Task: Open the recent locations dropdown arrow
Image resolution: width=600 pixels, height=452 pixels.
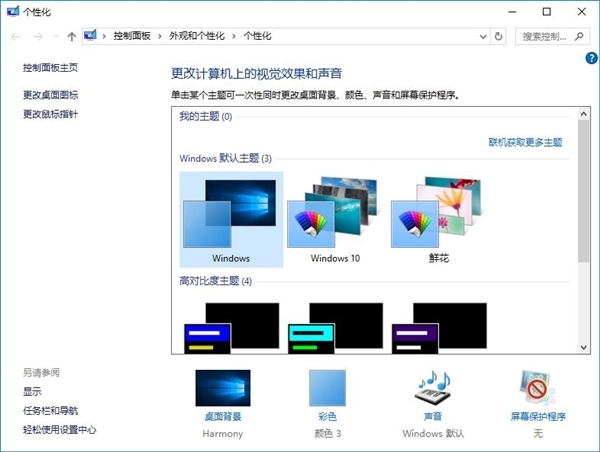Action: tap(54, 36)
